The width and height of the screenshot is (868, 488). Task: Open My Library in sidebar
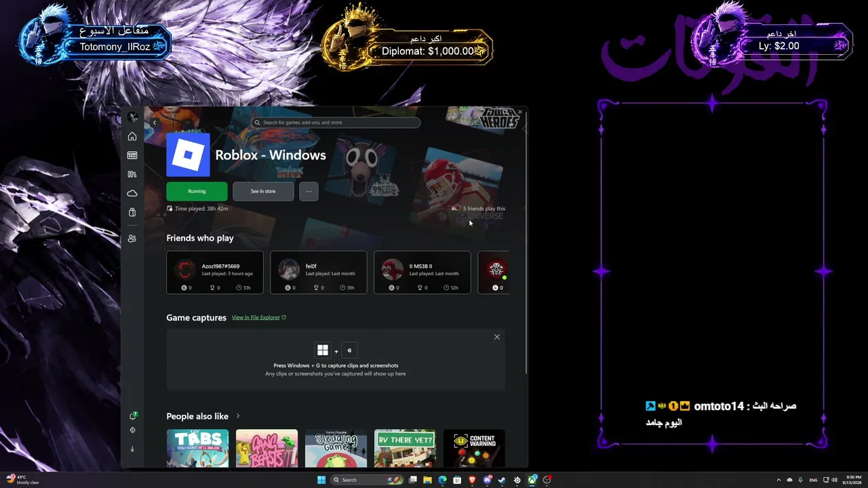click(x=132, y=174)
